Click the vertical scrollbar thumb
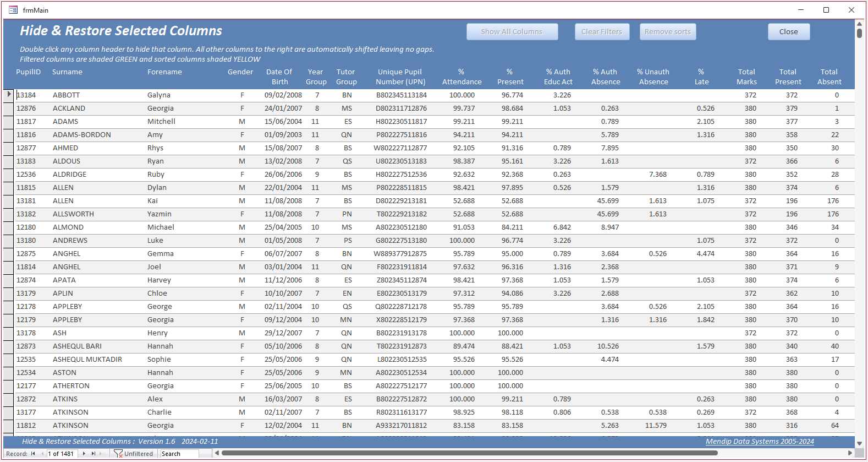Viewport: 868px width, 462px height. 859,33
